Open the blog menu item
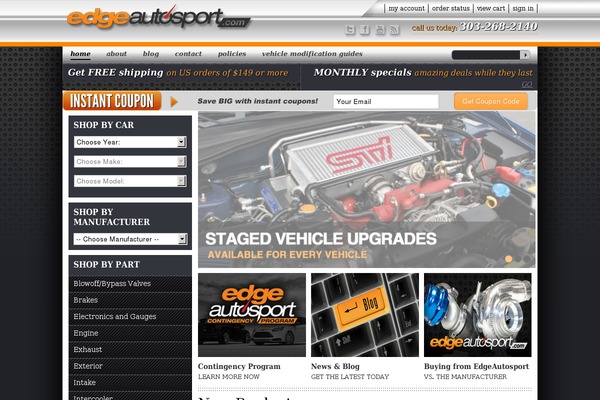 (151, 54)
